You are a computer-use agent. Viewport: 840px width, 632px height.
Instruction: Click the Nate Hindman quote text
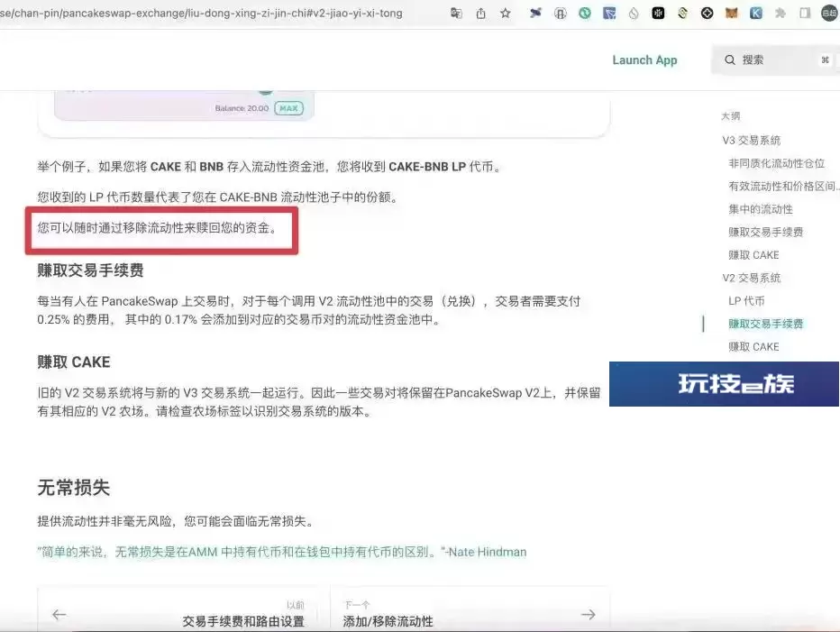282,552
